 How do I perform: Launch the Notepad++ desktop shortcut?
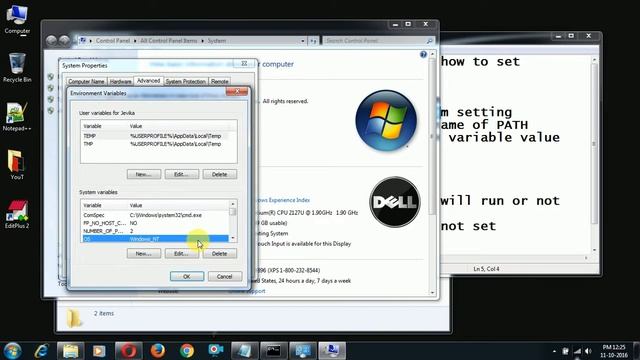tap(16, 117)
